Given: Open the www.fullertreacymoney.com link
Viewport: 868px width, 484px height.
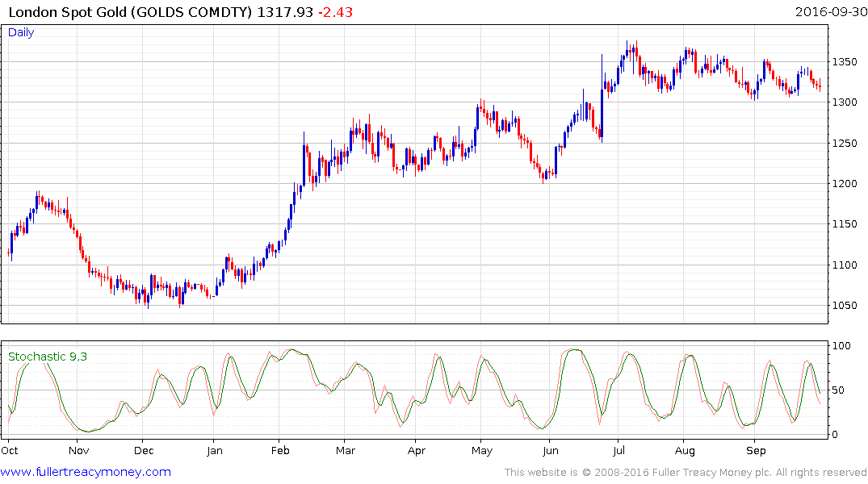Looking at the screenshot, I should point(86,472).
